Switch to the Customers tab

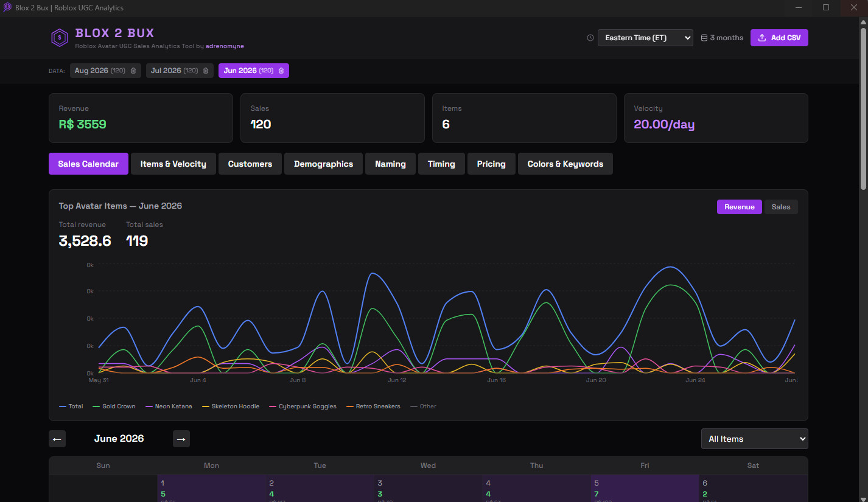pyautogui.click(x=250, y=164)
